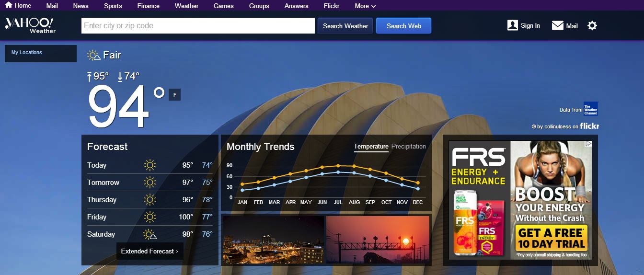Click the Home house icon
The width and height of the screenshot is (644, 275).
point(9,5)
